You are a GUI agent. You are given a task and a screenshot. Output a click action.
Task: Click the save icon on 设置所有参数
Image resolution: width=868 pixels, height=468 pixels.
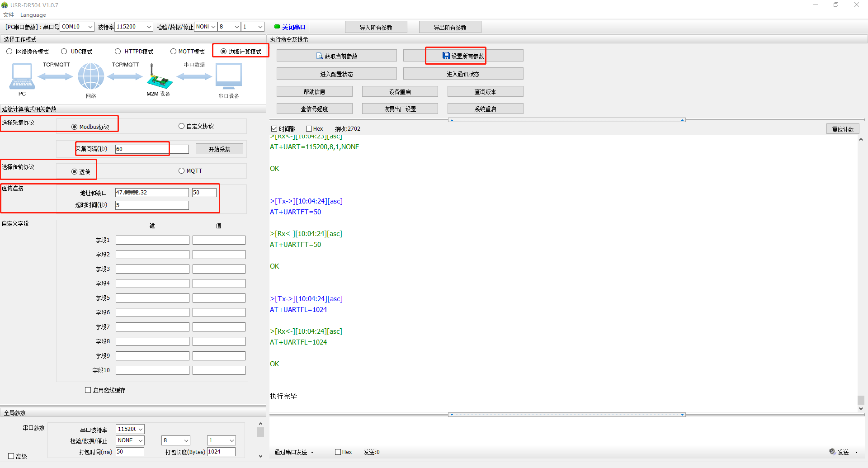pos(446,56)
